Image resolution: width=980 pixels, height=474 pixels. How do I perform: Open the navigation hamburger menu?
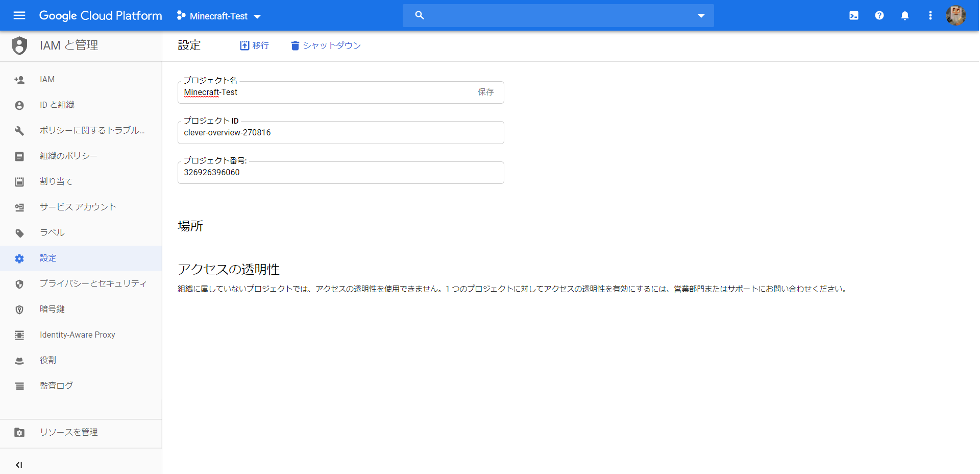(x=19, y=15)
